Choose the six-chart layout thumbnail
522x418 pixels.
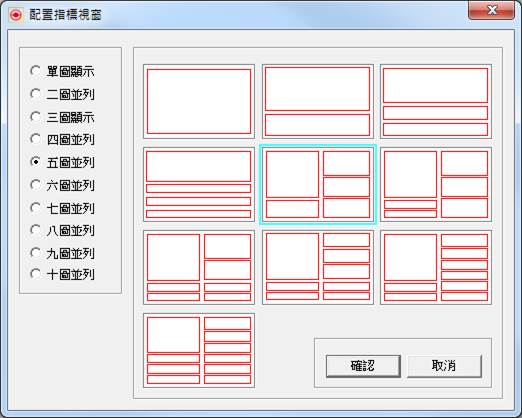click(436, 184)
